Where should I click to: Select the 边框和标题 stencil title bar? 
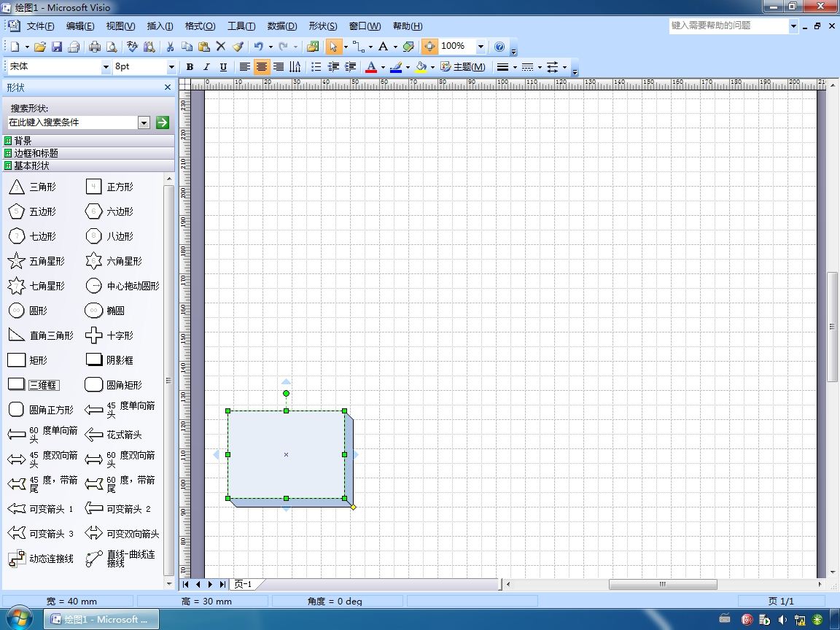(x=88, y=153)
